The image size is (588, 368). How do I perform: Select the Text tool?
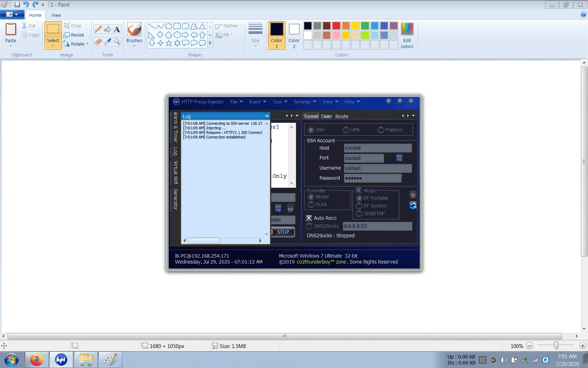(117, 29)
